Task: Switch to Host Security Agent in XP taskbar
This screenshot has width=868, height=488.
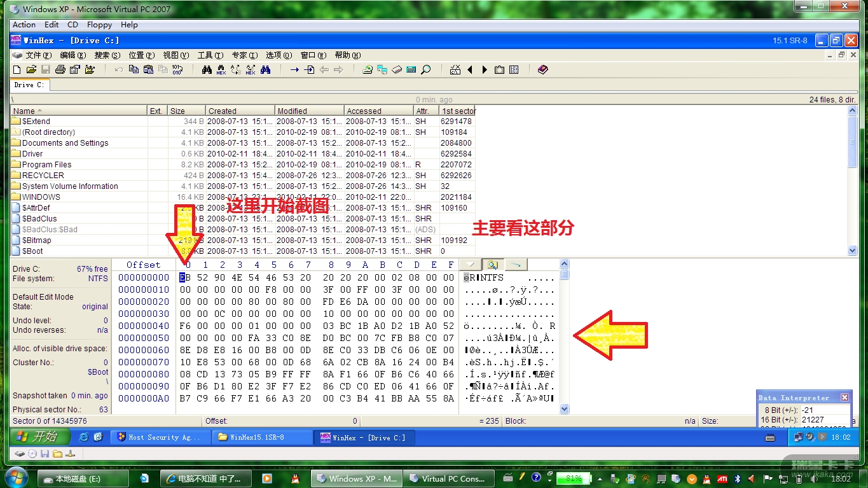Action: pos(161,437)
